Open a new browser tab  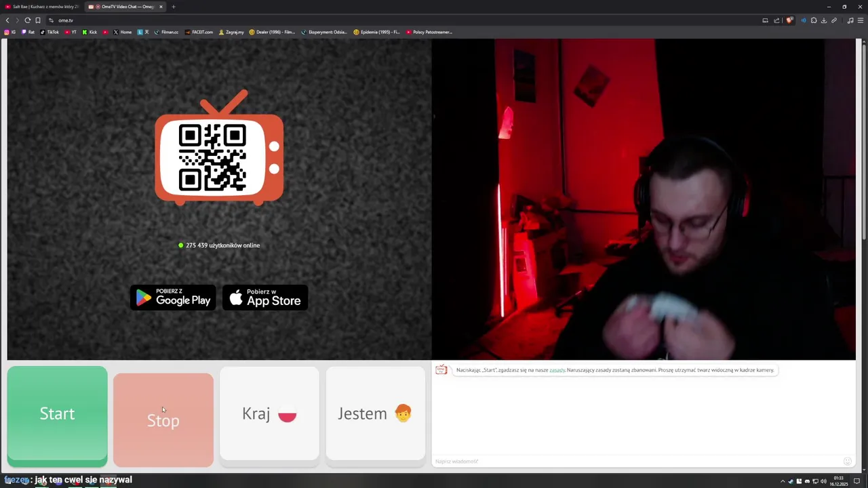(x=173, y=7)
